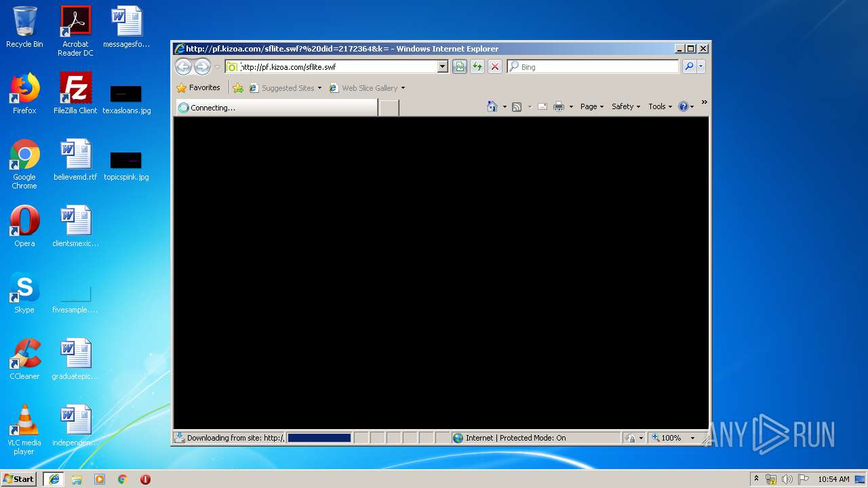Open the Safety menu
Image resolution: width=868 pixels, height=488 pixels.
pyautogui.click(x=625, y=106)
